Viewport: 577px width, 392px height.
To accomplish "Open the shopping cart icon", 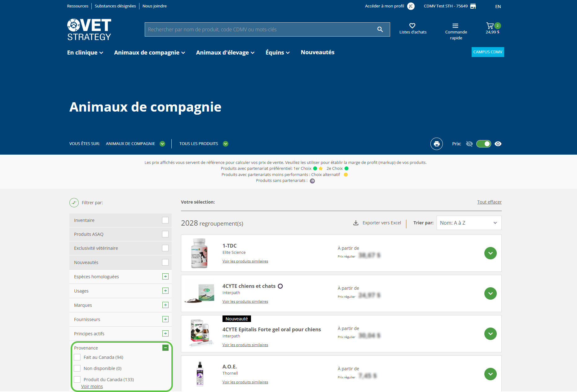I will 490,26.
